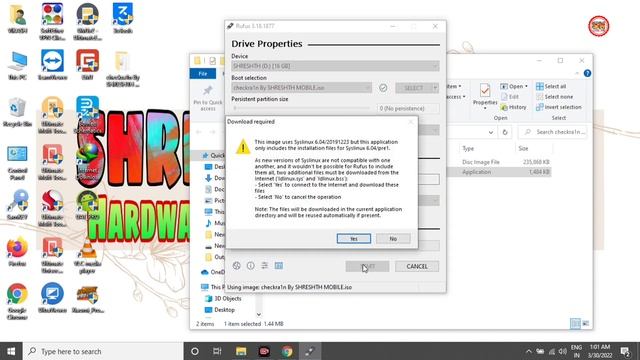Open the This PC desktop icon
Screen dimensions: 640x360
pyautogui.click(x=17, y=66)
